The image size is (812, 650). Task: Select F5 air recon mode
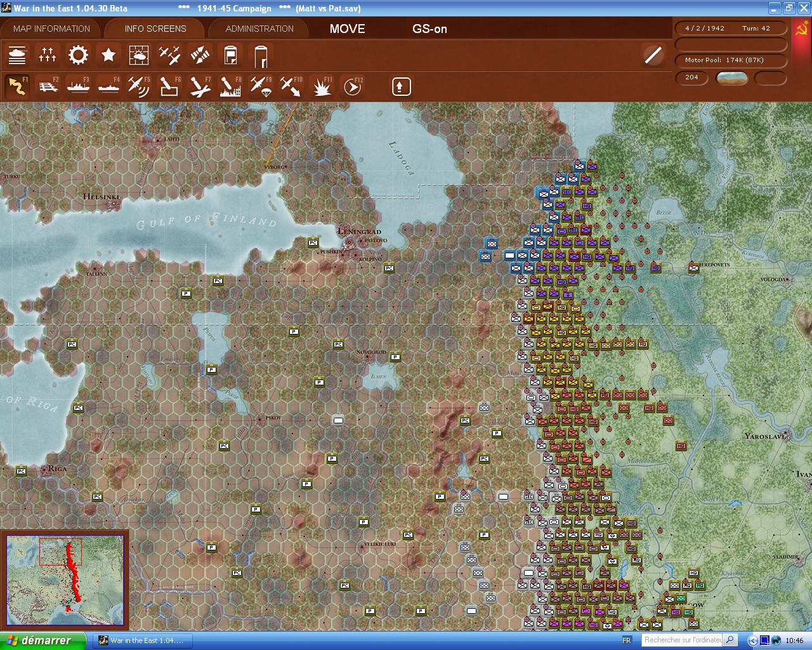tap(139, 86)
